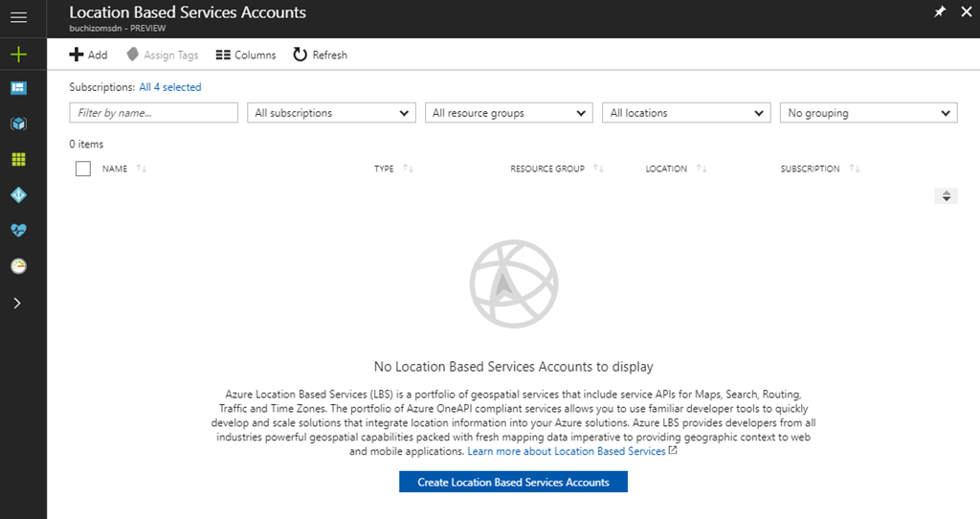Open Columns in the toolbar
Image resolution: width=980 pixels, height=519 pixels.
pos(246,55)
